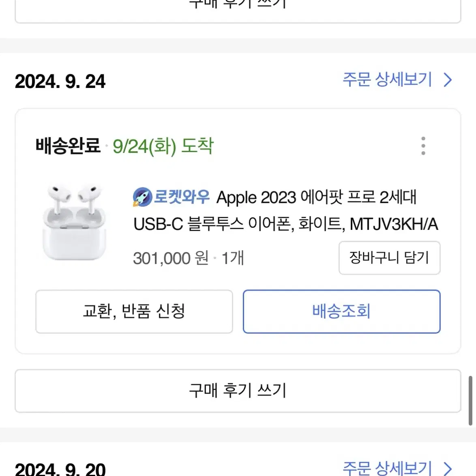This screenshot has width=476, height=476.
Task: Request exchange or return via 교환, 반품 신청
Action: pyautogui.click(x=134, y=311)
